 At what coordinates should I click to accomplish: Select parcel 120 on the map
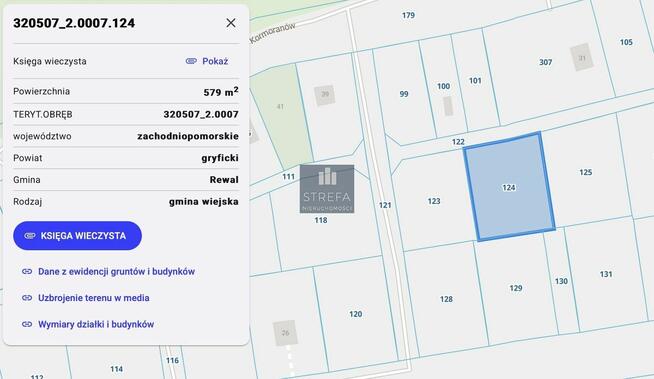(x=355, y=314)
